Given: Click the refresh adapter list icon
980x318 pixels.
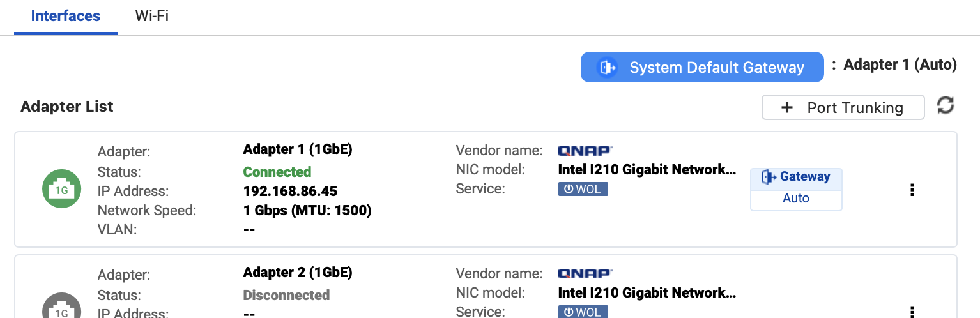Looking at the screenshot, I should coord(946,105).
